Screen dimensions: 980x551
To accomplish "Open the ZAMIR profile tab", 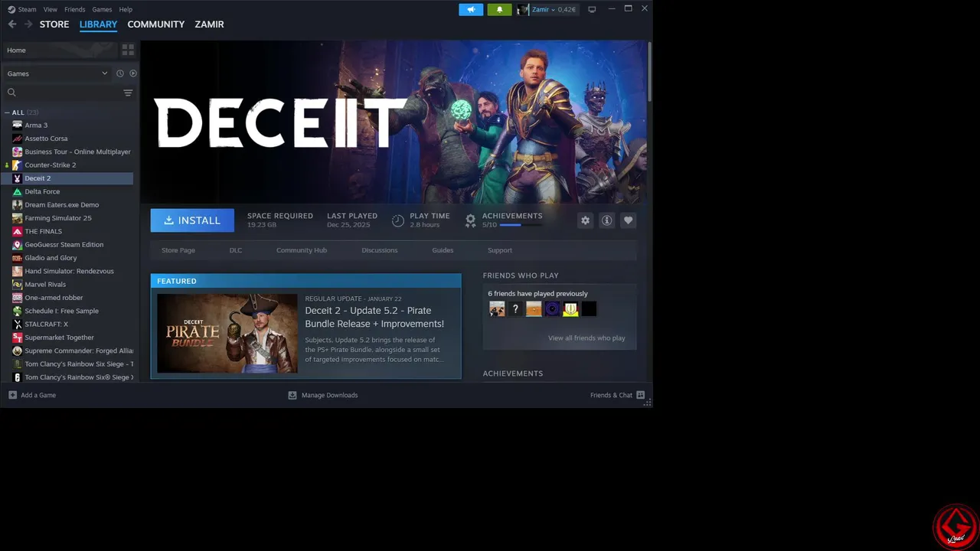I will click(x=209, y=24).
